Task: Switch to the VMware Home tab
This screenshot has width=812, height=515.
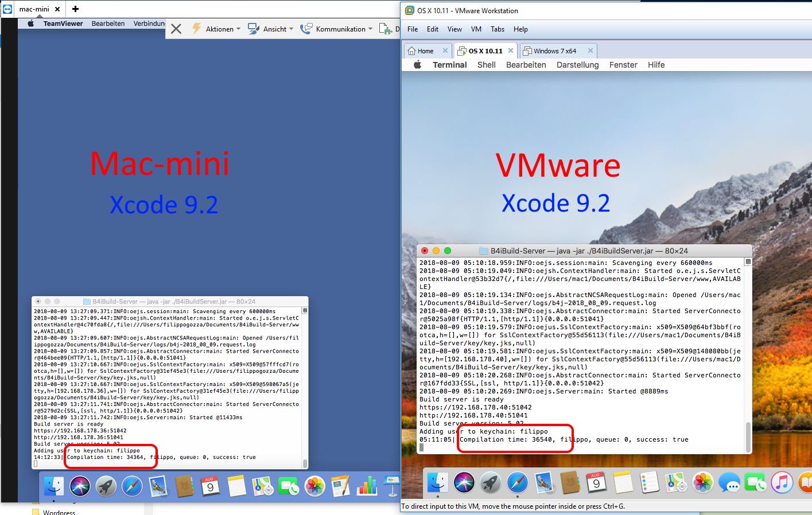Action: [426, 51]
